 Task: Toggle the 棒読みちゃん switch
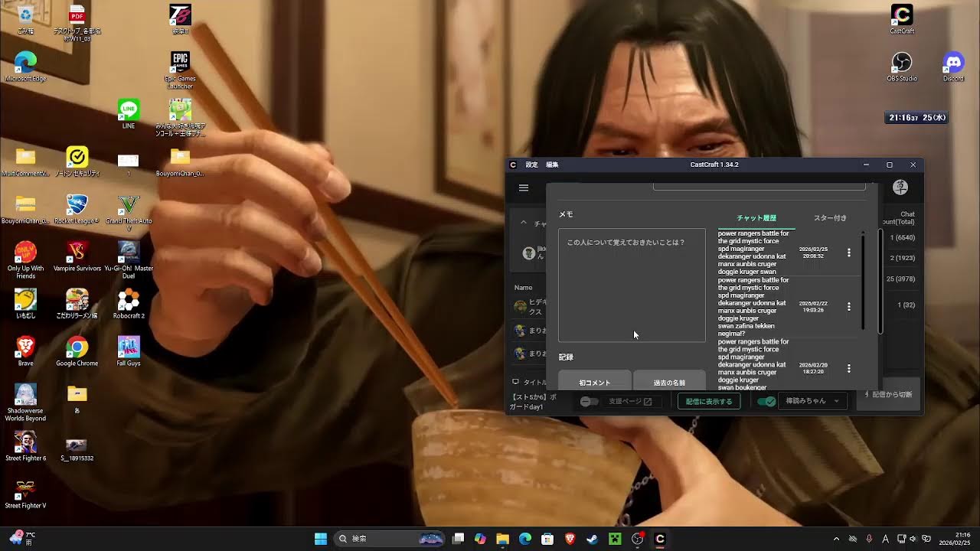coord(766,401)
